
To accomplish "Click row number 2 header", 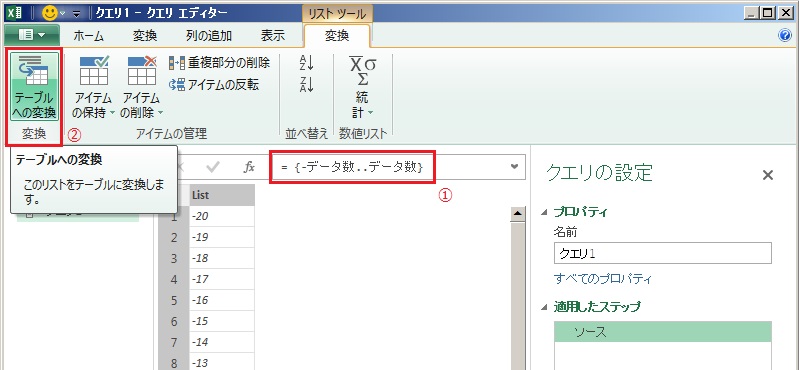I will pos(174,237).
